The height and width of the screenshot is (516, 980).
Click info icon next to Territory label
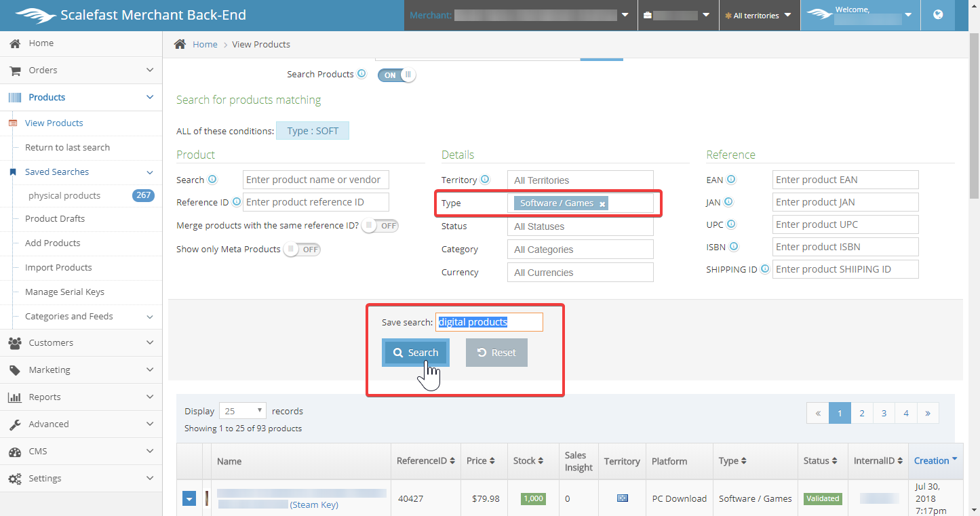point(485,180)
